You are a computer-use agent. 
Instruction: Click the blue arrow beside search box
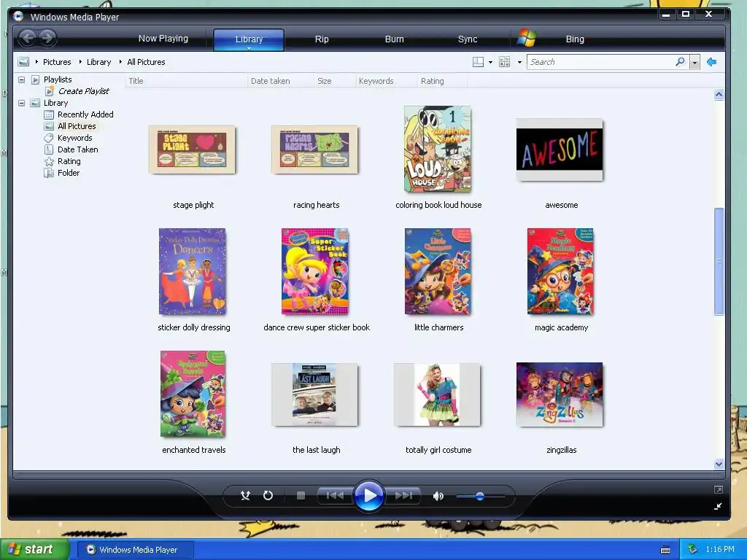click(x=711, y=62)
